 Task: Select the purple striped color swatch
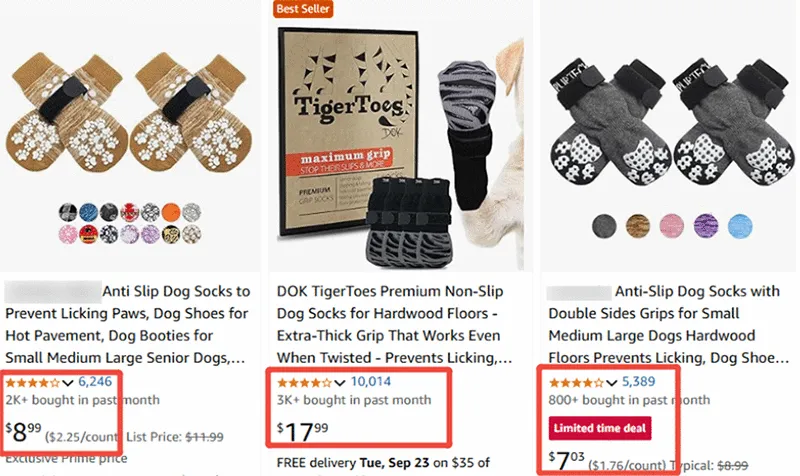(706, 225)
